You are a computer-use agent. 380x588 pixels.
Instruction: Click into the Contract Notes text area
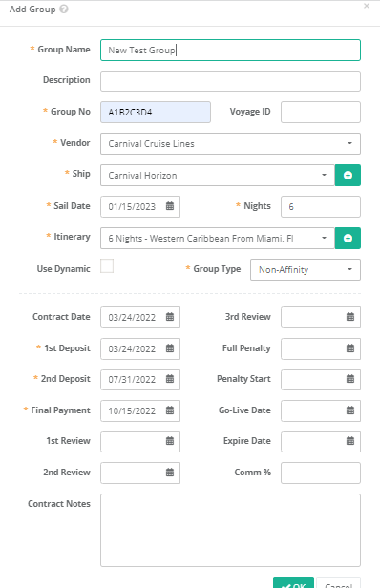[x=230, y=531]
